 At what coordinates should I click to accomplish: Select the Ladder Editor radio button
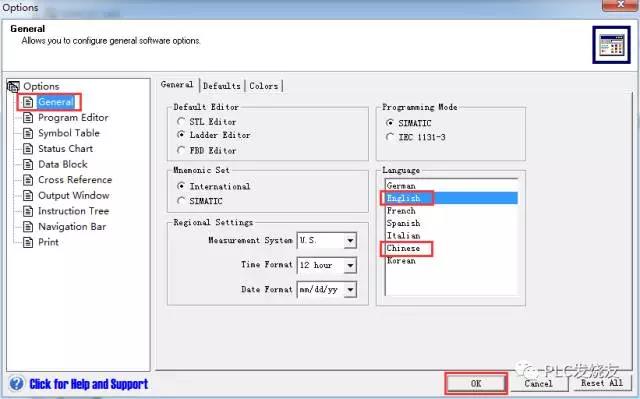click(x=181, y=135)
